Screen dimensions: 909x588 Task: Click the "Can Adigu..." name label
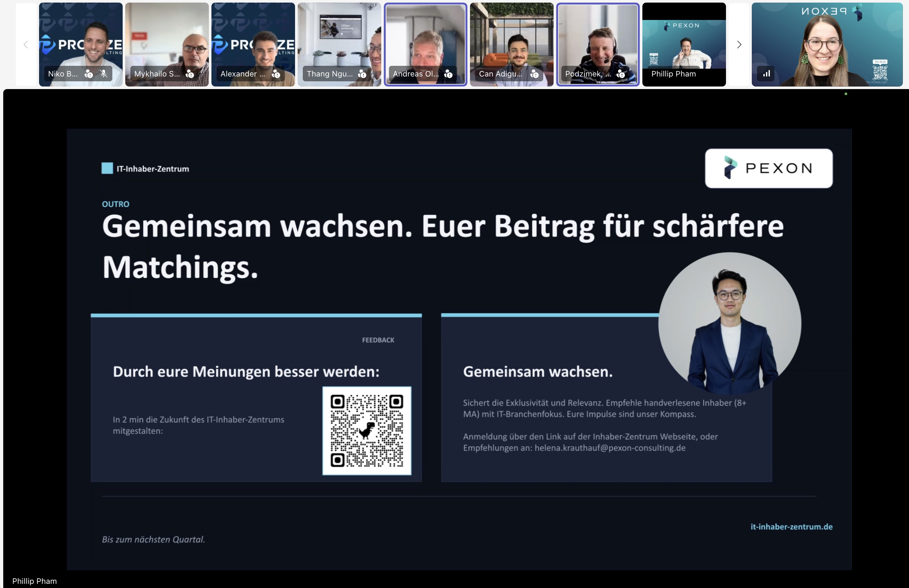tap(501, 74)
